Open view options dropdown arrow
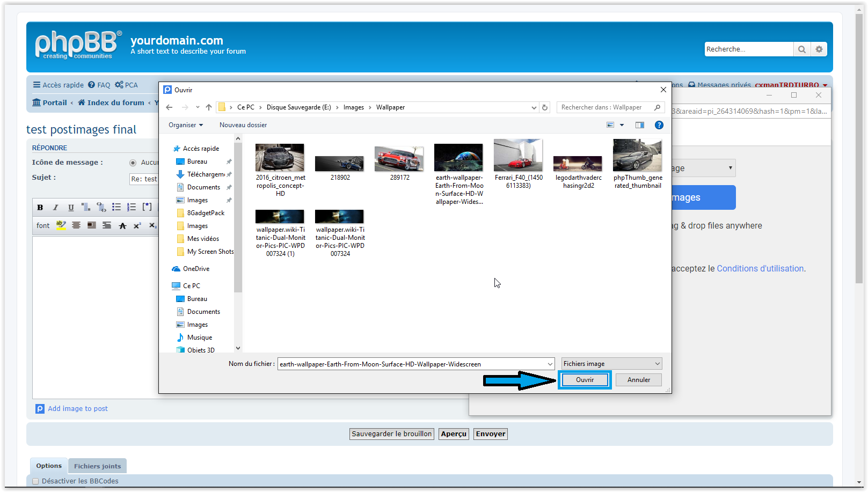This screenshot has height=492, width=868. pos(622,125)
